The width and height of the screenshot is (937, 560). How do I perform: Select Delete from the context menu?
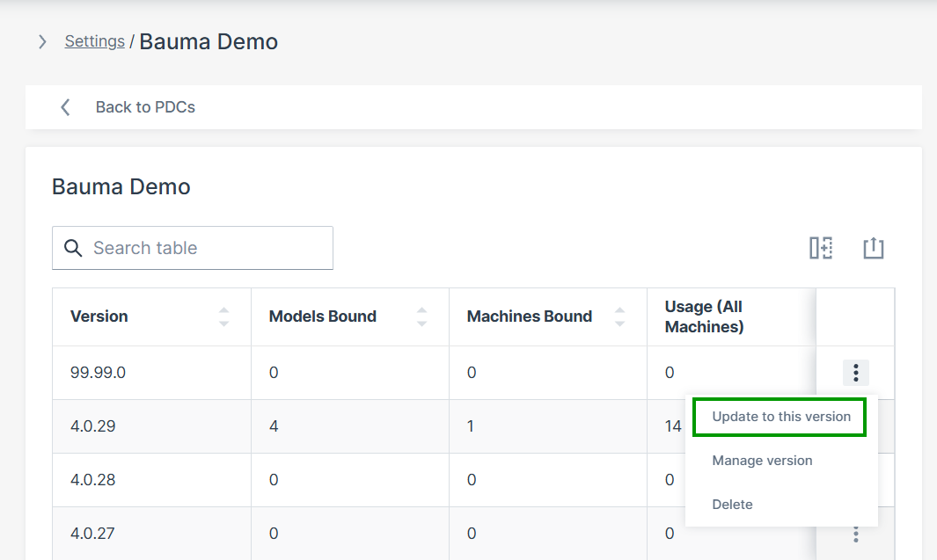pyautogui.click(x=732, y=505)
